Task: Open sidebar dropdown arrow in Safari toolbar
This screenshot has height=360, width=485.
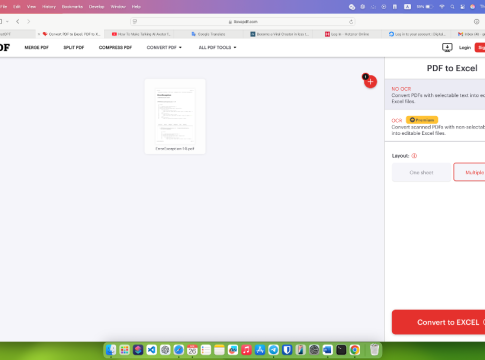Action: pos(7,22)
